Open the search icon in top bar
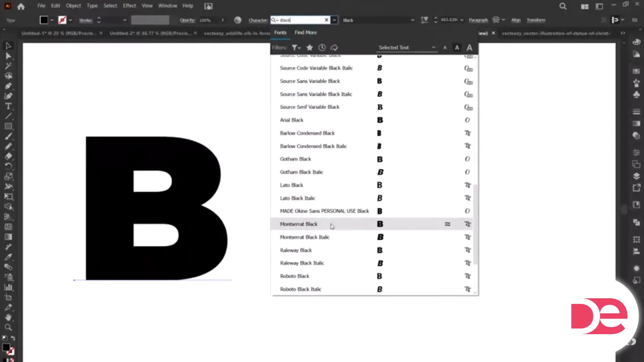This screenshot has width=644, height=362. [563, 6]
